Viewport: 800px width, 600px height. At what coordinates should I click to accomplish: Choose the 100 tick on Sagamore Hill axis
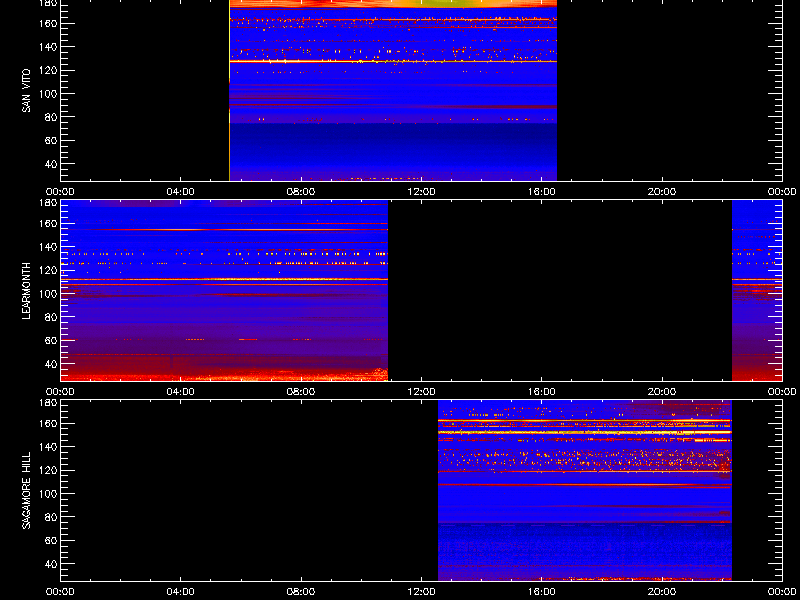pos(46,494)
